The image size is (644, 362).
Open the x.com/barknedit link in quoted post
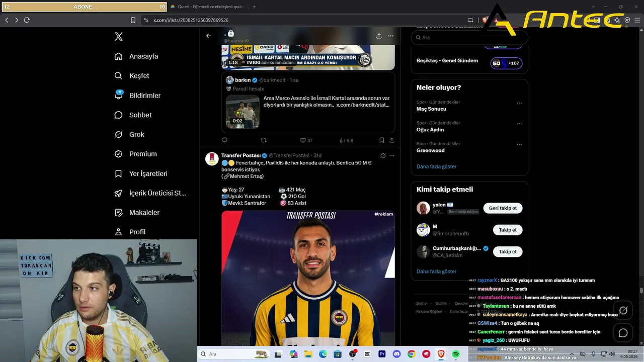[363, 105]
